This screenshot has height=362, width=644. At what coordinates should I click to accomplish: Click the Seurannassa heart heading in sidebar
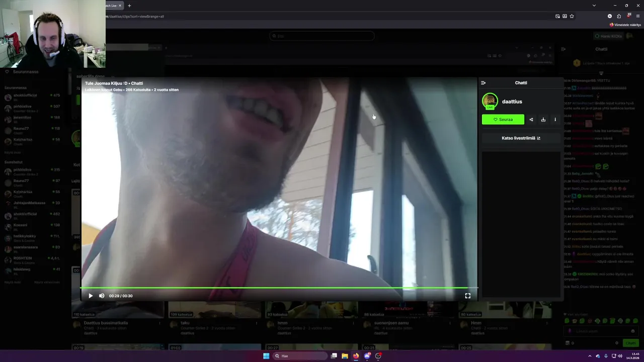(x=22, y=71)
